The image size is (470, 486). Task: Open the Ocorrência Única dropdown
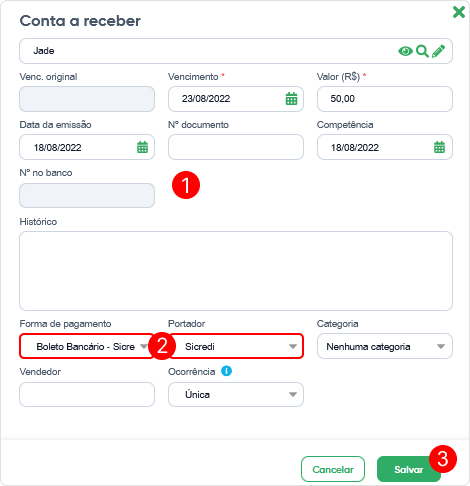coord(236,394)
